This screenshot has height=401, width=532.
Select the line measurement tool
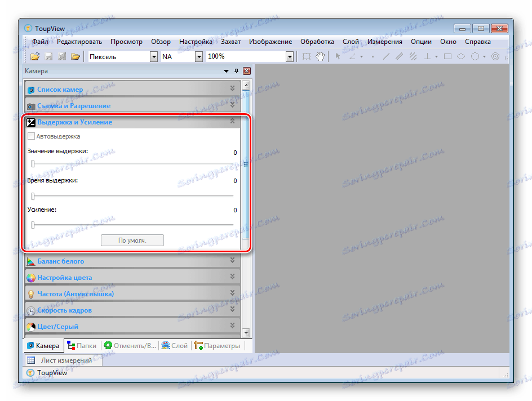click(386, 57)
